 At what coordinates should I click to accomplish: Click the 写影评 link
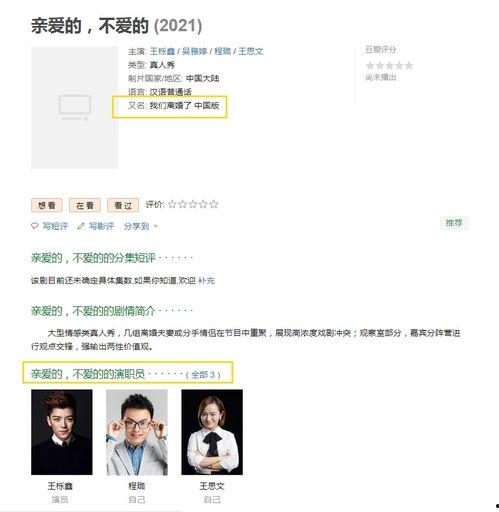tap(101, 226)
